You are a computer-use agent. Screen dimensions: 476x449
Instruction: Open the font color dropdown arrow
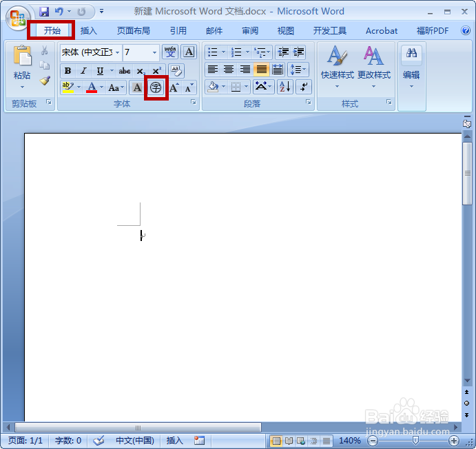coord(102,87)
